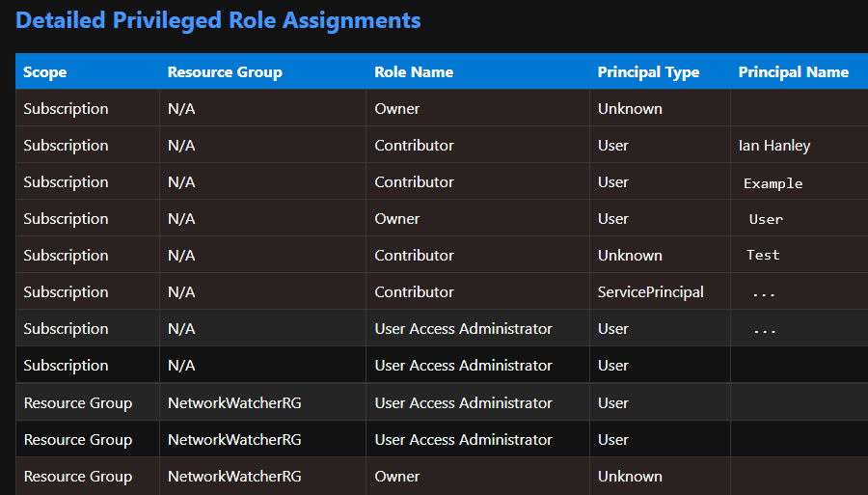Click NetworkWatcherRG in the last table row
868x495 pixels.
pyautogui.click(x=234, y=477)
